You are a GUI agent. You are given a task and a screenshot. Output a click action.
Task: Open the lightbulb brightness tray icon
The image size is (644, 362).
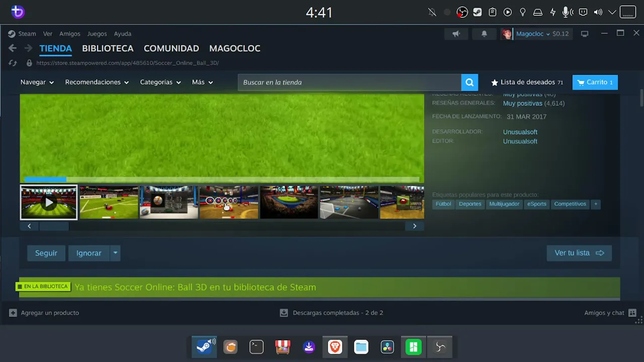coord(523,12)
